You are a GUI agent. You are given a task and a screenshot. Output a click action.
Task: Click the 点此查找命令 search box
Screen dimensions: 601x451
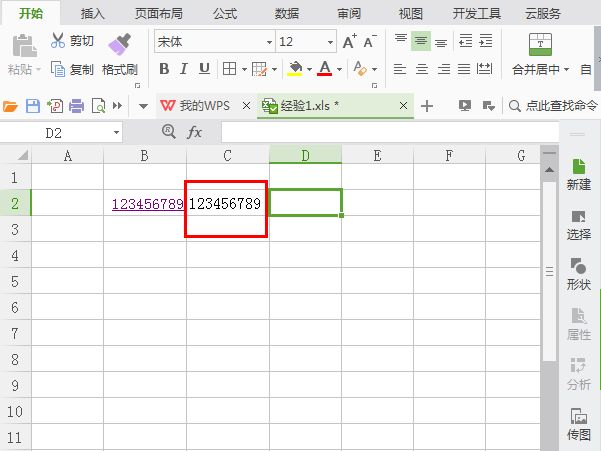553,105
